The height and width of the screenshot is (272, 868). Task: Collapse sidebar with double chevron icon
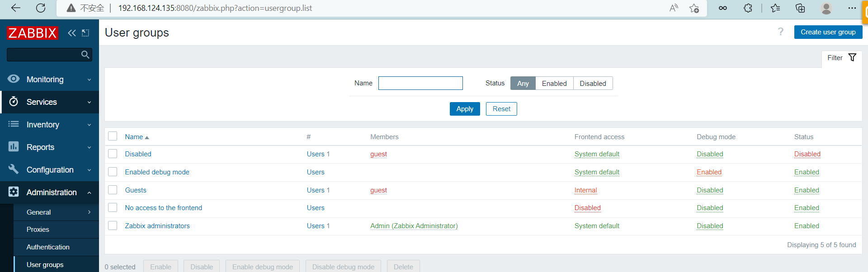click(72, 33)
